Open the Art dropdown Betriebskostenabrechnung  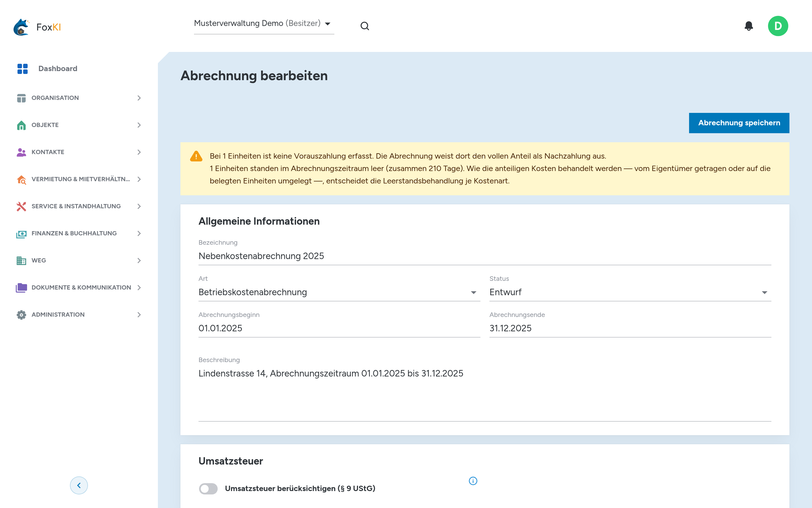coord(339,292)
